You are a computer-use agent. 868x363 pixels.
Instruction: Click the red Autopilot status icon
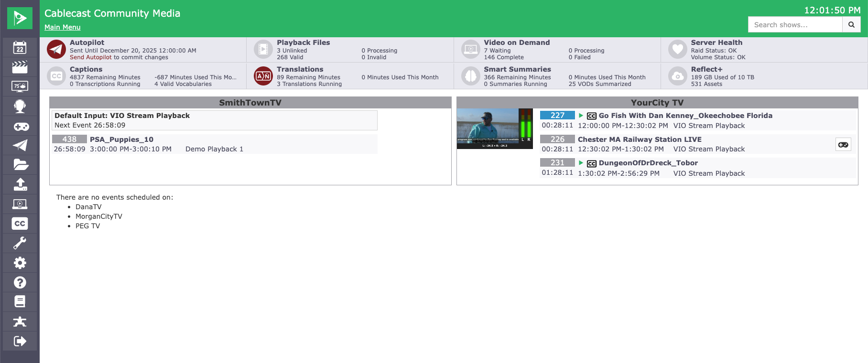point(56,49)
